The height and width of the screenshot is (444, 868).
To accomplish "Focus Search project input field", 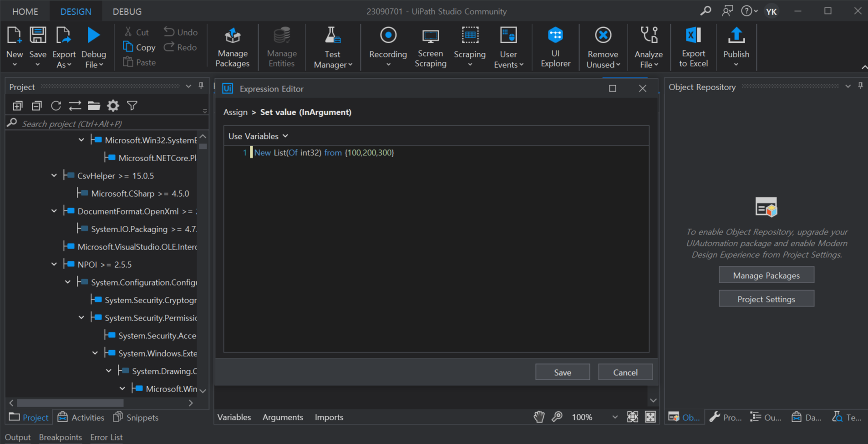I will click(x=107, y=123).
